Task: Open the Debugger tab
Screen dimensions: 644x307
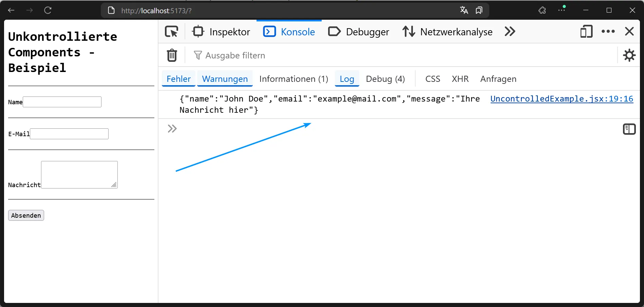Action: point(359,32)
